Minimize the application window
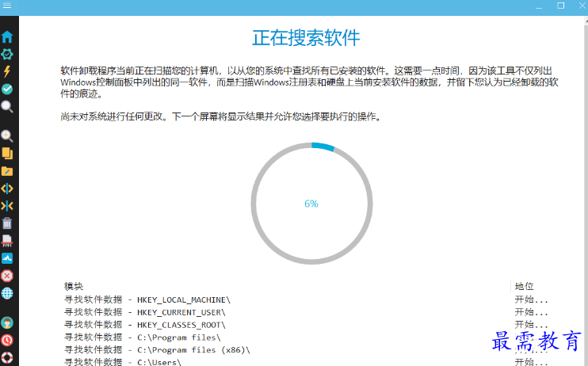 pyautogui.click(x=539, y=6)
